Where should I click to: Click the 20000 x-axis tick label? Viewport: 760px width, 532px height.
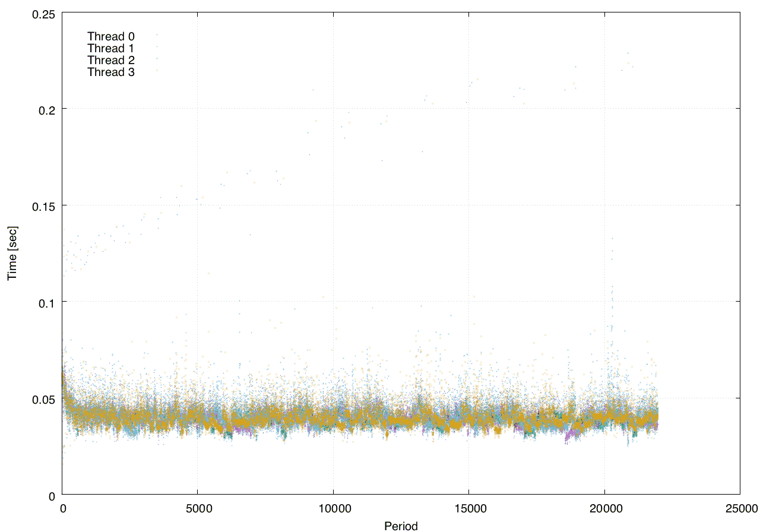(x=604, y=508)
